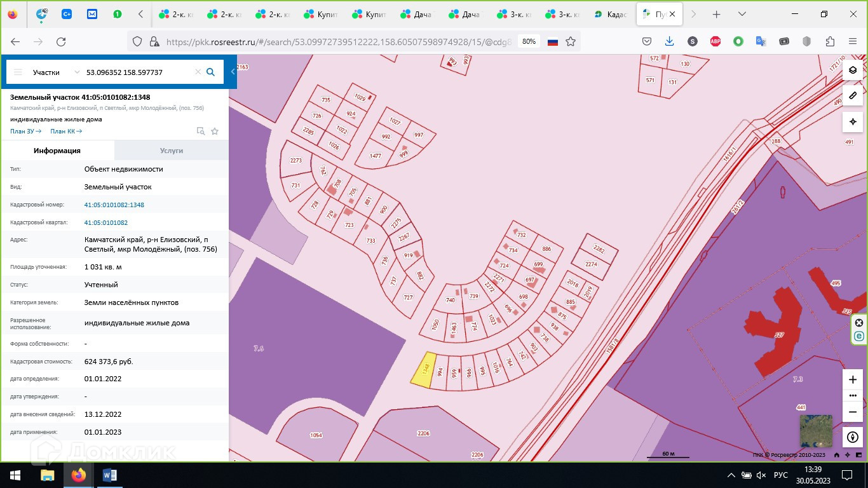
Task: Add this parcel to favorites (star)
Action: (215, 132)
